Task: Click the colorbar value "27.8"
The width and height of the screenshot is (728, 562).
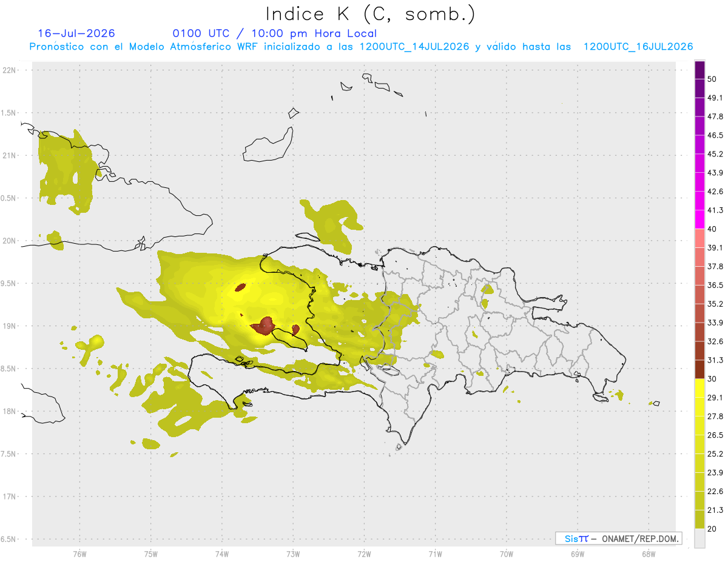Action: pos(715,416)
